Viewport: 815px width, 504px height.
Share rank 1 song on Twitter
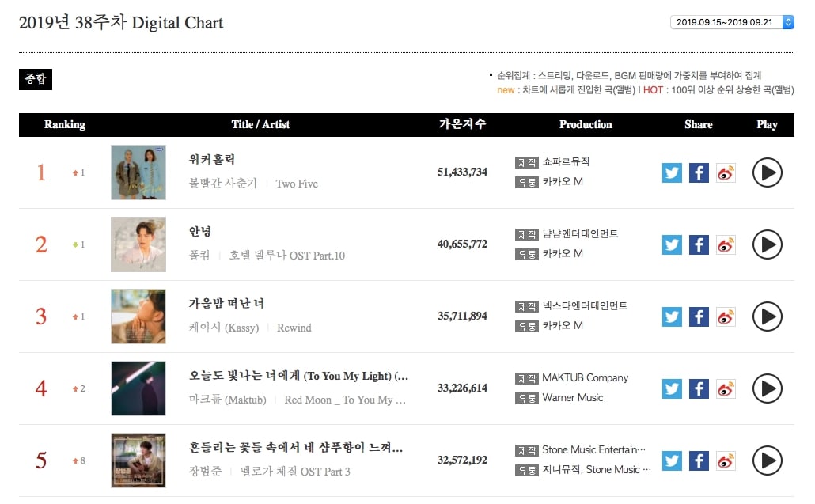(672, 172)
